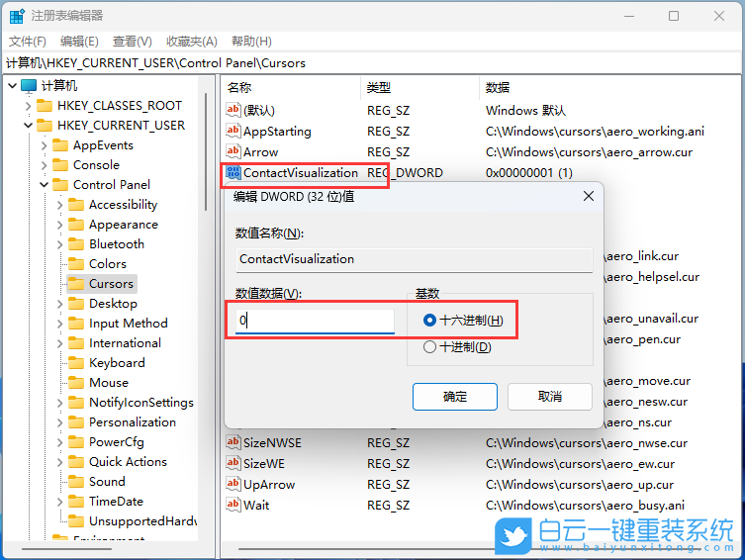Select the 十六进制(H) hexadecimal radio button
The height and width of the screenshot is (560, 745).
(x=429, y=321)
